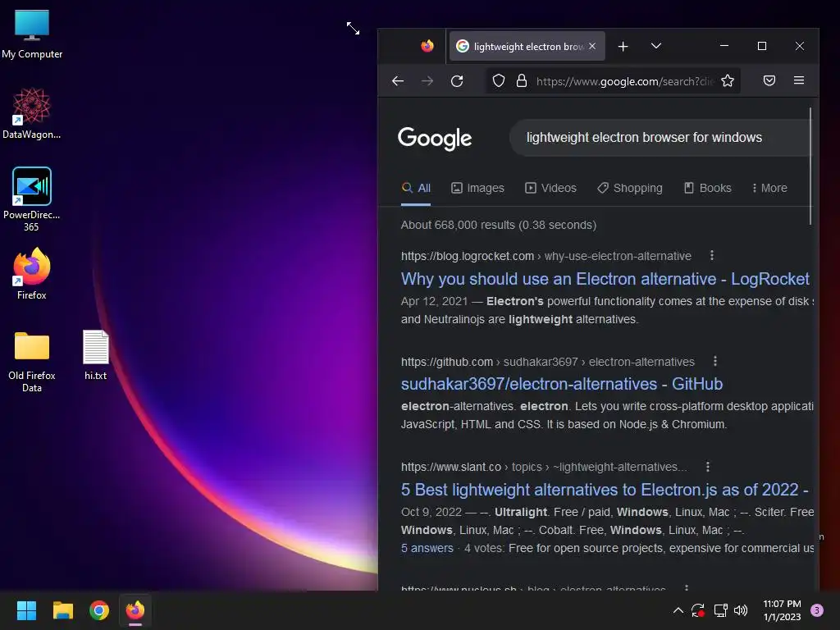
Task: Open network status tray icon
Action: coord(720,610)
